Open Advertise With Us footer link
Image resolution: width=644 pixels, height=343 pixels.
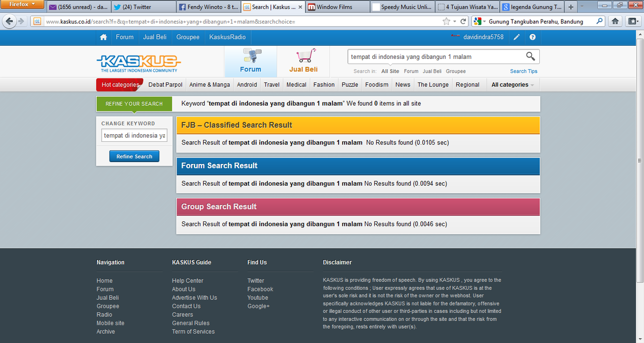194,298
